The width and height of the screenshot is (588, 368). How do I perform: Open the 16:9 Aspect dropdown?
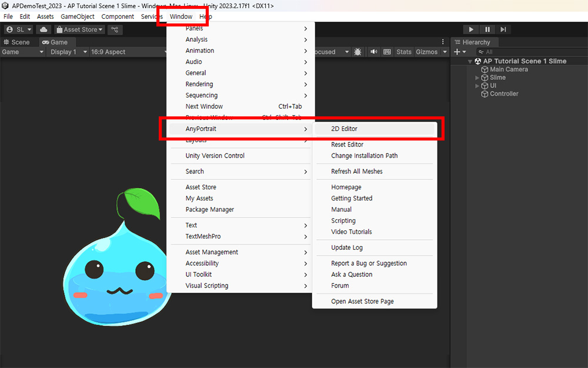tap(128, 52)
